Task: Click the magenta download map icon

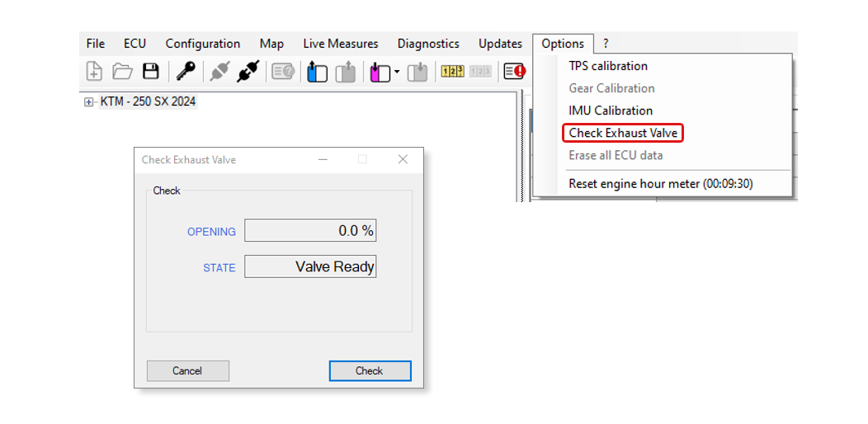Action: (380, 73)
